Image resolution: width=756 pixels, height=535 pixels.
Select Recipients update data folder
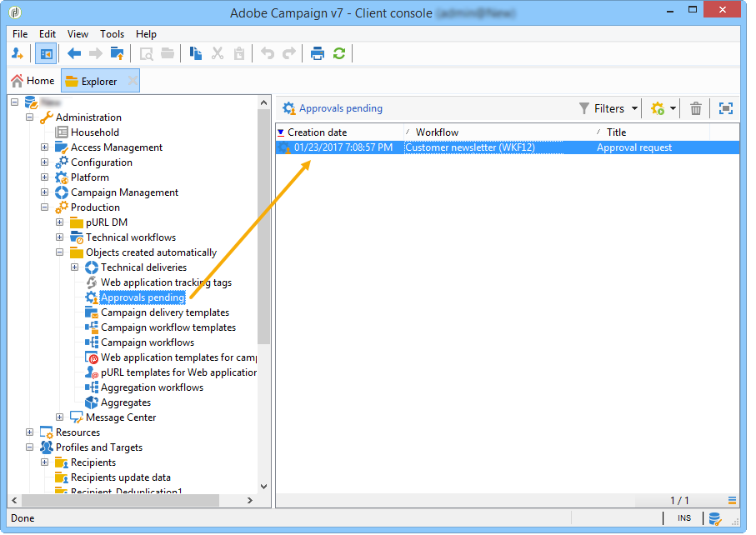(121, 477)
